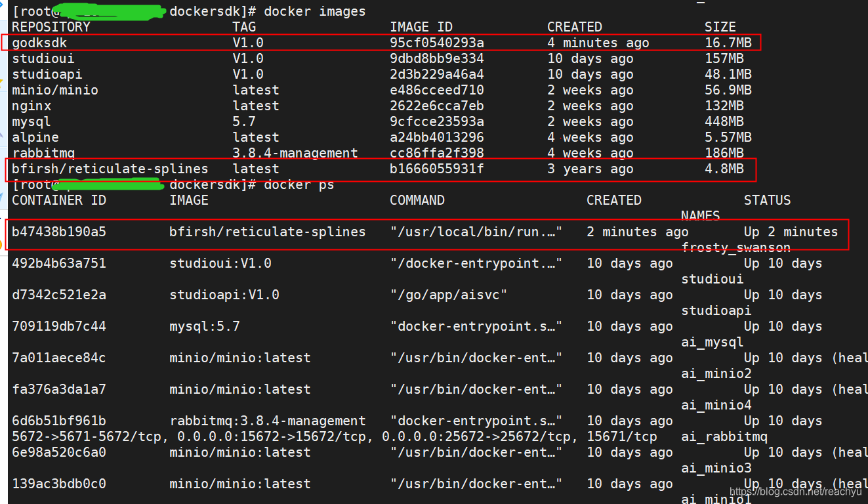Select container name ai_mysql

coord(713,342)
